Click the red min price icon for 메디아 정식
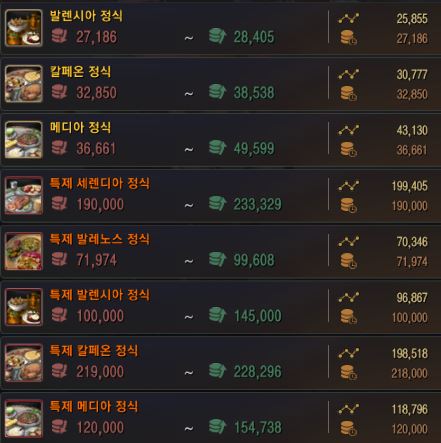This screenshot has width=441, height=443. pos(60,147)
